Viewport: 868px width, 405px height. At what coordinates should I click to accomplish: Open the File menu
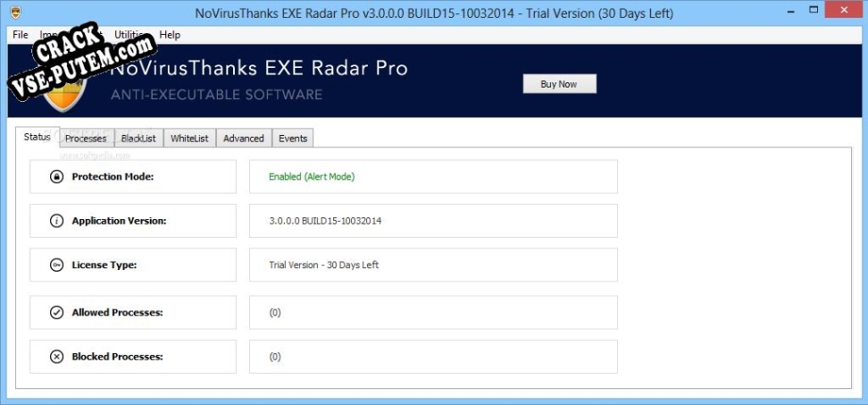21,34
